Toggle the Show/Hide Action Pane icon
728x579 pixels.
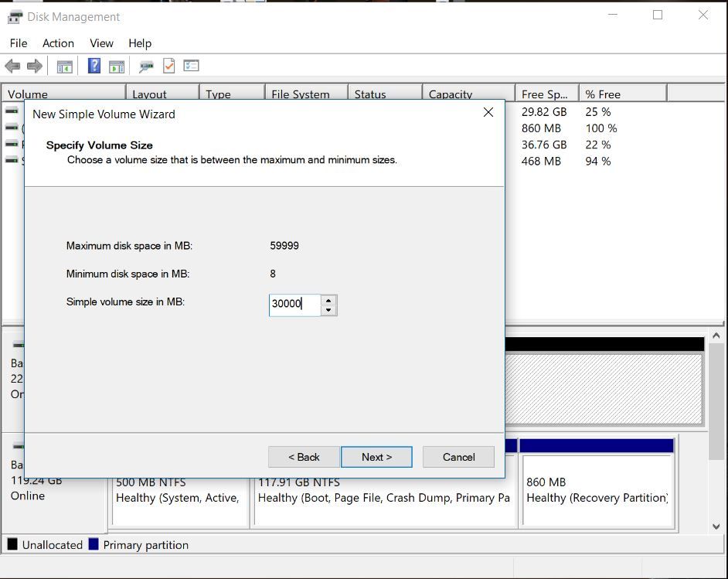click(117, 66)
